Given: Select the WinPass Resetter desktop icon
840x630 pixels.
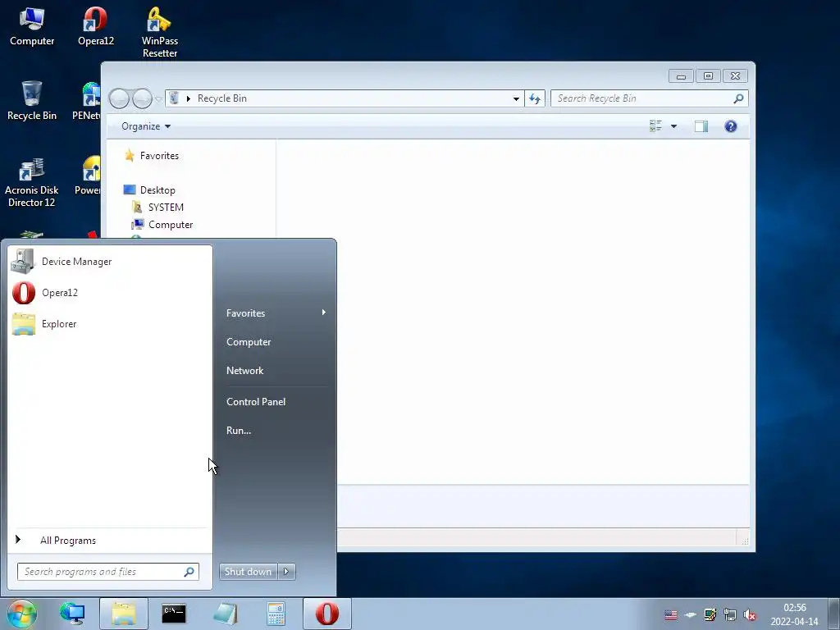Looking at the screenshot, I should coord(160,32).
